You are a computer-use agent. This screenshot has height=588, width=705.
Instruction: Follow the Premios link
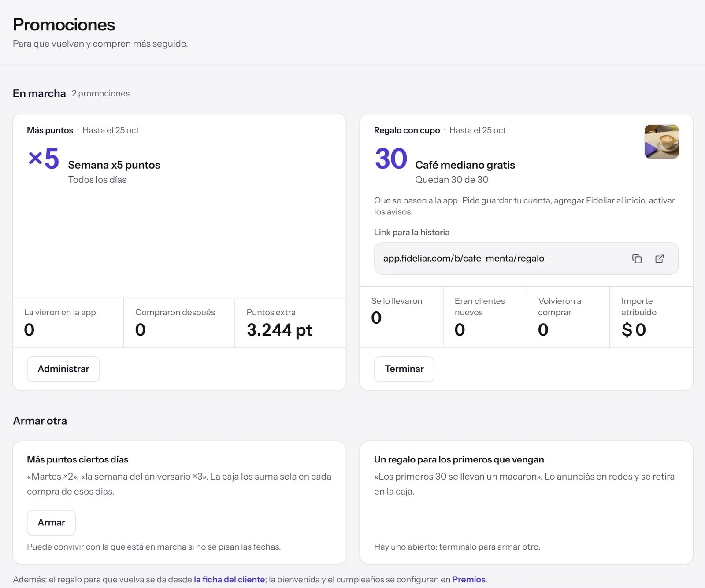[468, 580]
